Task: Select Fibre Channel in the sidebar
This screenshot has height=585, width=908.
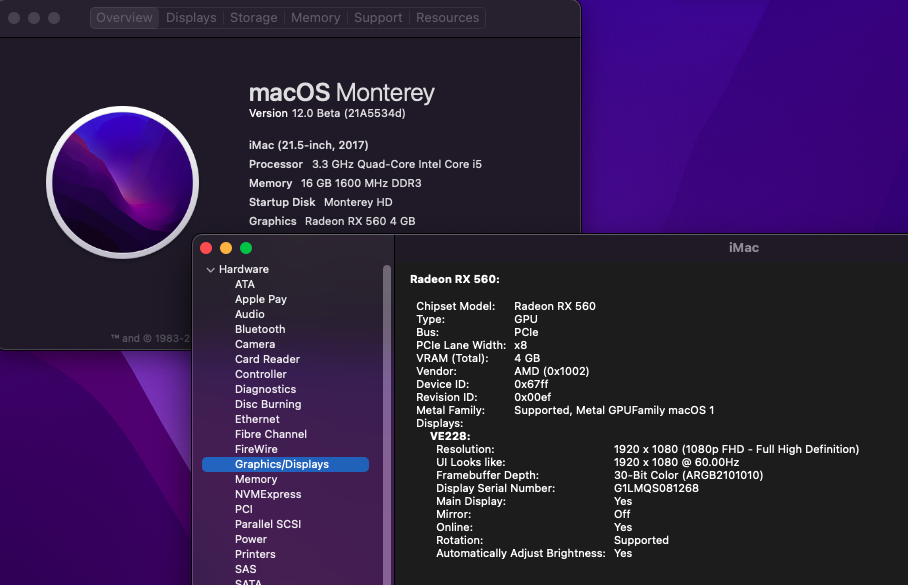Action: (271, 434)
